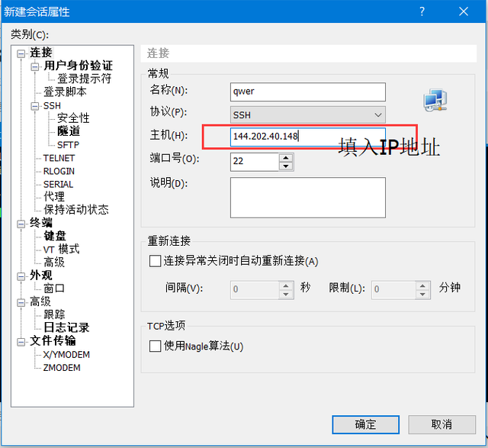Decrease the 限制 minutes spinner
Screen dimensions: 488x448
pos(422,294)
